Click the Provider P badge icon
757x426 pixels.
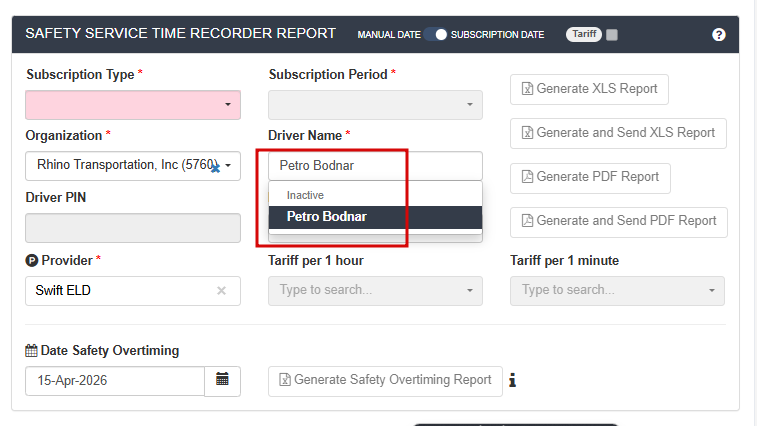[31, 261]
